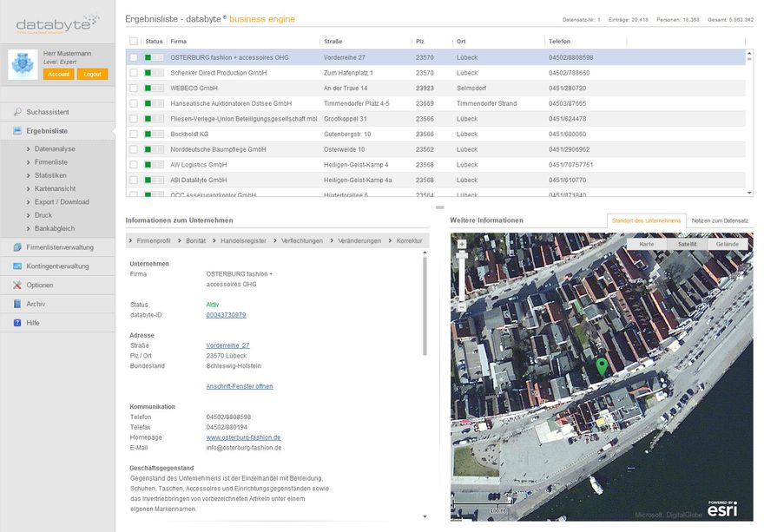Open the Archiv book icon
This screenshot has width=764, height=532.
pos(16,304)
